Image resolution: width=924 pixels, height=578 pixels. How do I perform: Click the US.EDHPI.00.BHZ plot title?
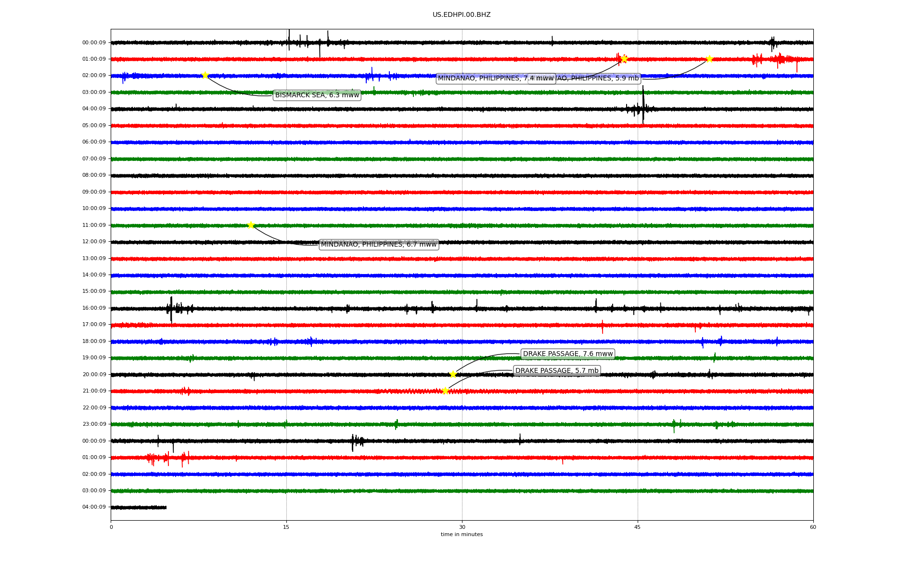tap(462, 15)
